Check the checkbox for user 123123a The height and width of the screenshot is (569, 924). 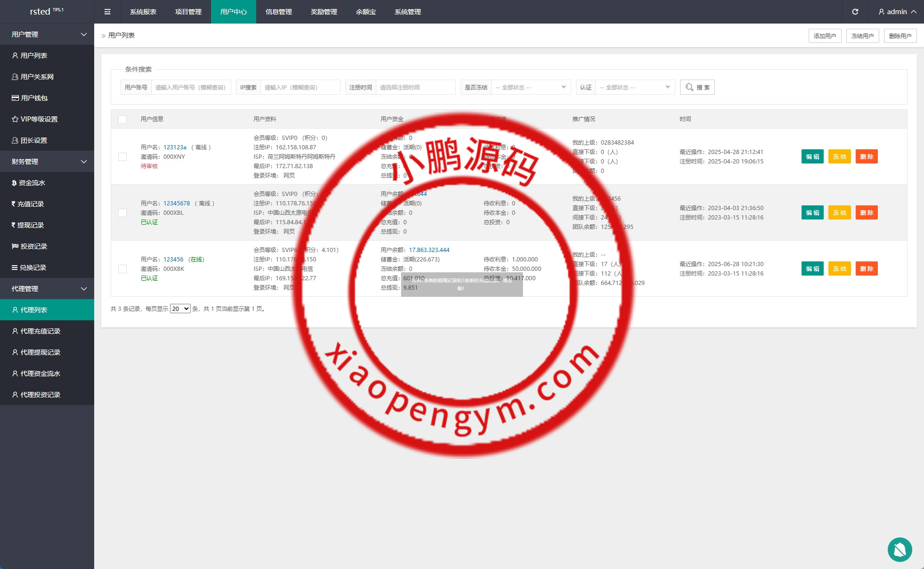122,156
